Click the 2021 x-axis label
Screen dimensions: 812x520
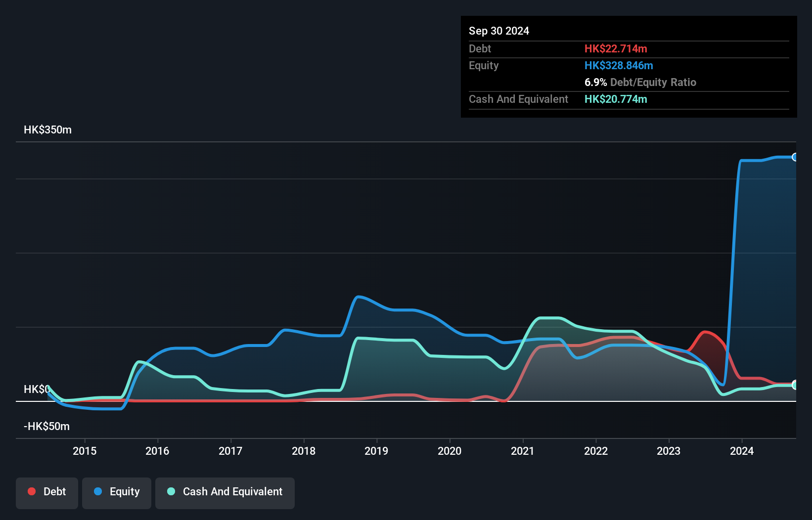523,451
